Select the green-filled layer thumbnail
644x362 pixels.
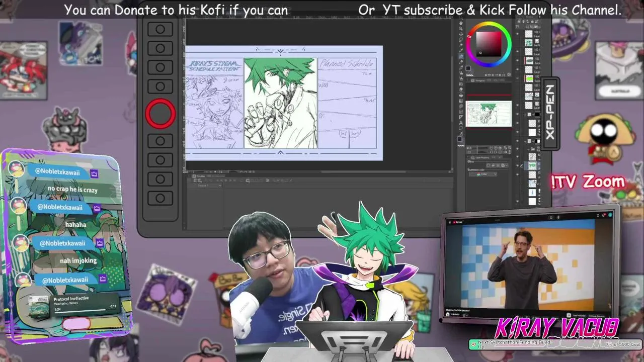(529, 78)
